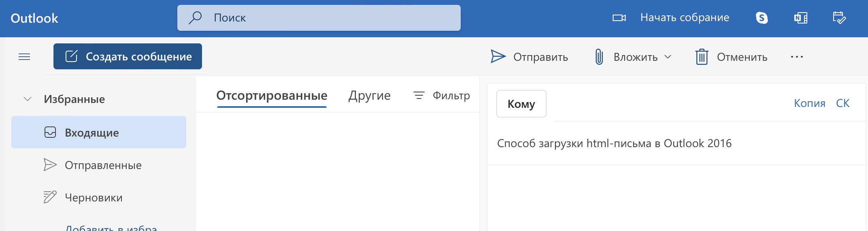This screenshot has width=868, height=231.
Task: Open Skype from the header icon
Action: (762, 18)
